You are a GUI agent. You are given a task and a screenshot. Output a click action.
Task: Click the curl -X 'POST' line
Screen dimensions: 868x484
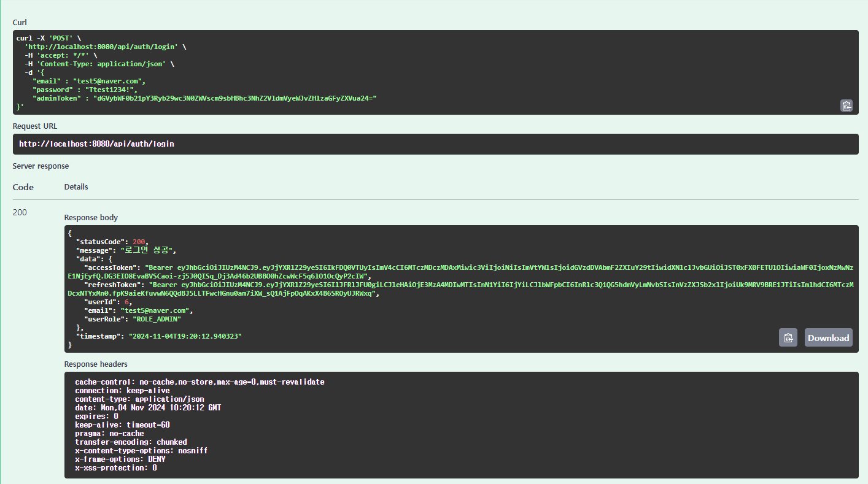tap(48, 38)
